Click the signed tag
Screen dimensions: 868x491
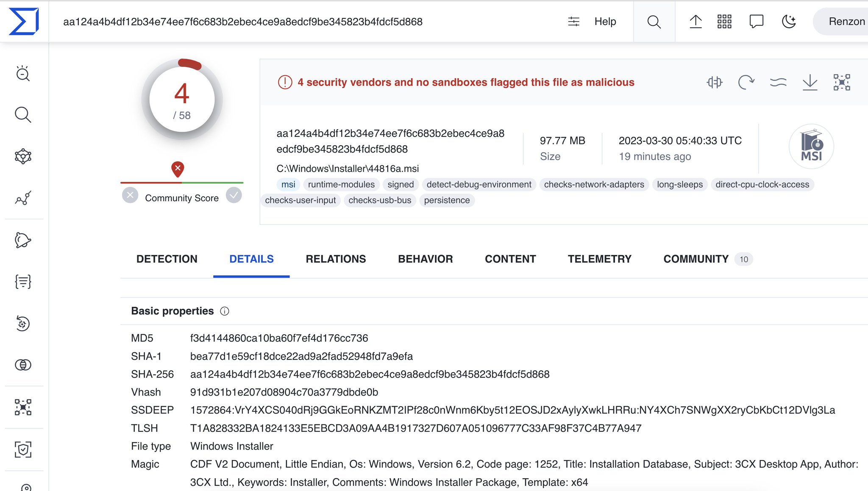(x=401, y=184)
